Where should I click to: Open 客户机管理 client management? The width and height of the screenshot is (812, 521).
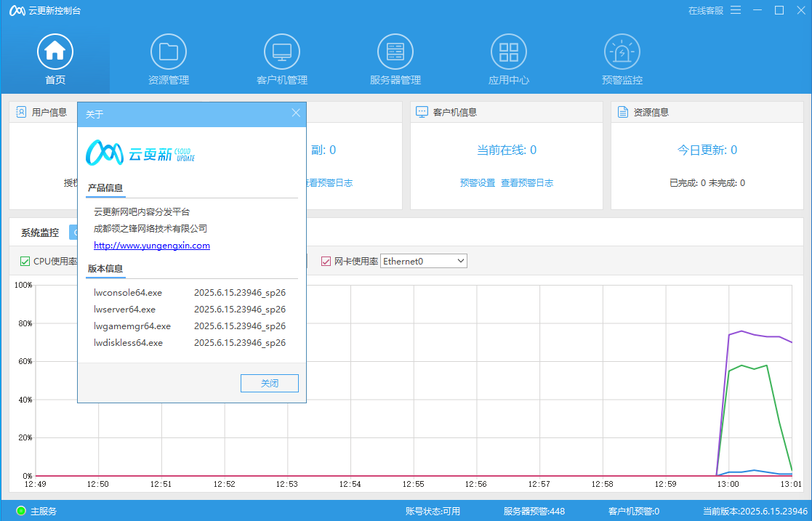pos(281,51)
